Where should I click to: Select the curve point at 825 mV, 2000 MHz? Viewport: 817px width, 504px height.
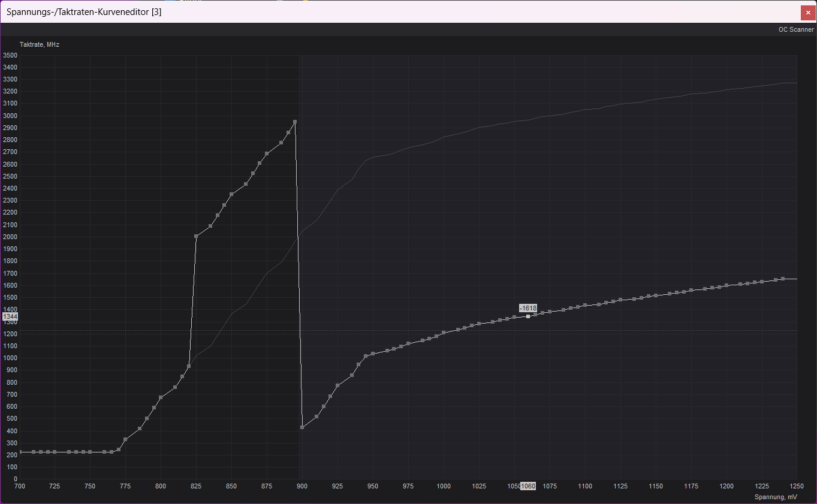coord(196,236)
